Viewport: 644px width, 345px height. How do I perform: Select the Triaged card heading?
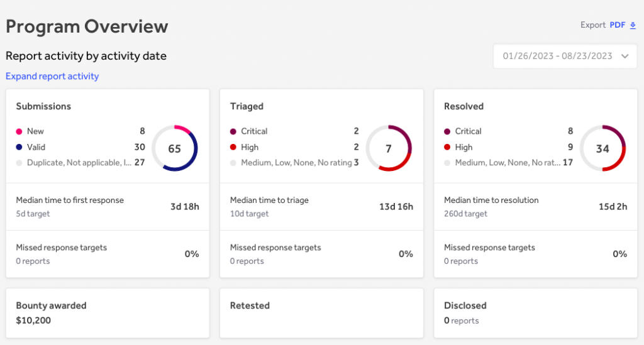point(247,106)
